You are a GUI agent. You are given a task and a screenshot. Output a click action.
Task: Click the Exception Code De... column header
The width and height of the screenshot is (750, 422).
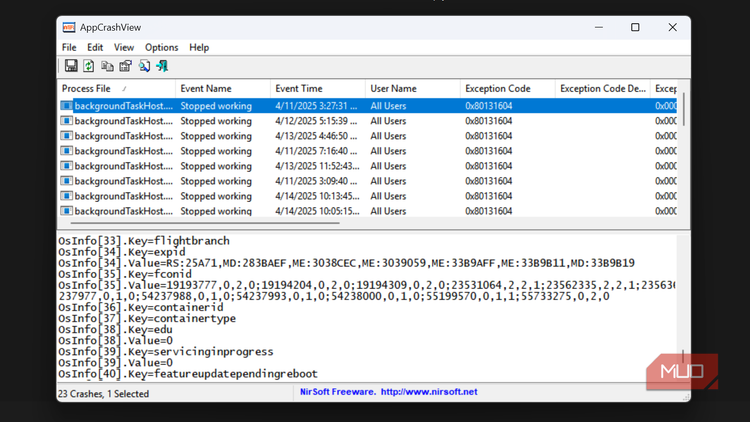coord(603,89)
